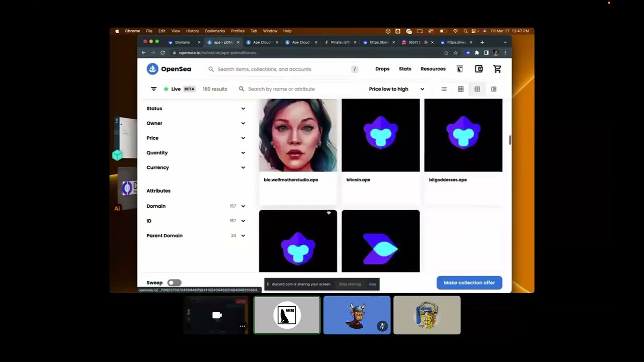Click the battery icon in menu bar
The width and height of the screenshot is (644, 362).
click(443, 31)
